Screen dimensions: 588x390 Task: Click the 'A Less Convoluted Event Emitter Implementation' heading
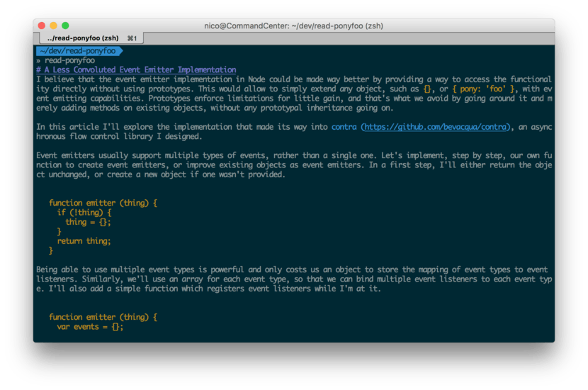click(x=140, y=70)
